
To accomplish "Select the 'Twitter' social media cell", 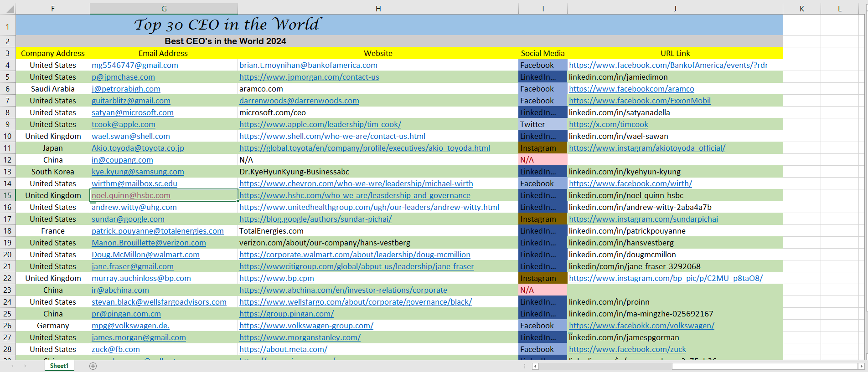I will pyautogui.click(x=543, y=124).
